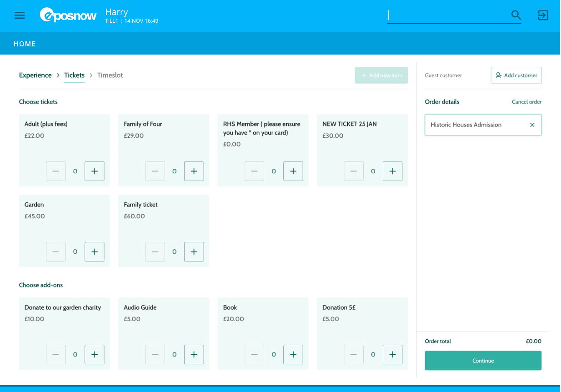Add one Garden ticket
The image size is (561, 392).
[x=95, y=252]
